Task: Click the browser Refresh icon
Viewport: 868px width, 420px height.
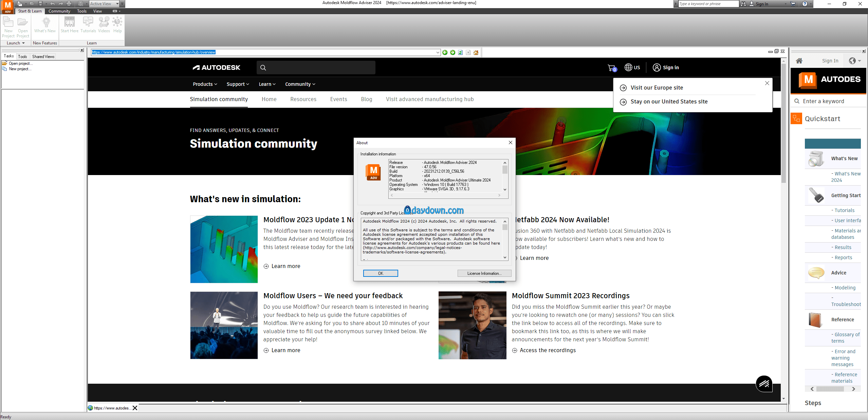Action: click(x=460, y=52)
